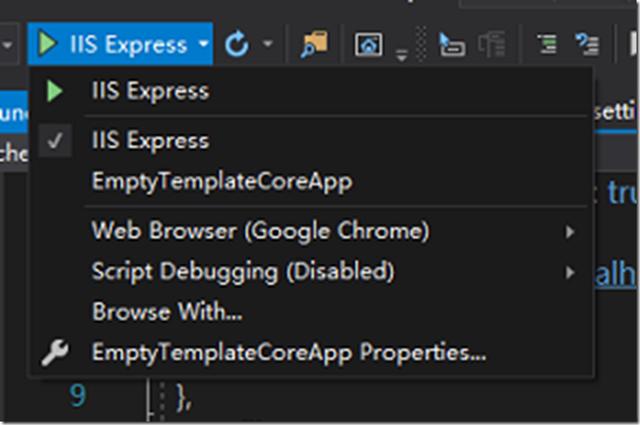640x425 pixels.
Task: Open Web Browser (Google Chrome) submenu
Action: click(312, 231)
